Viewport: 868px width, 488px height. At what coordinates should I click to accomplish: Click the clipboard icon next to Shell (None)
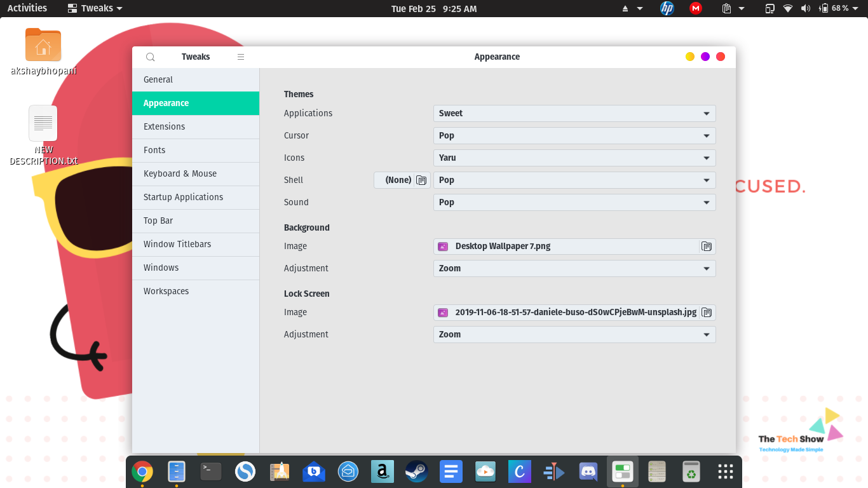point(421,180)
